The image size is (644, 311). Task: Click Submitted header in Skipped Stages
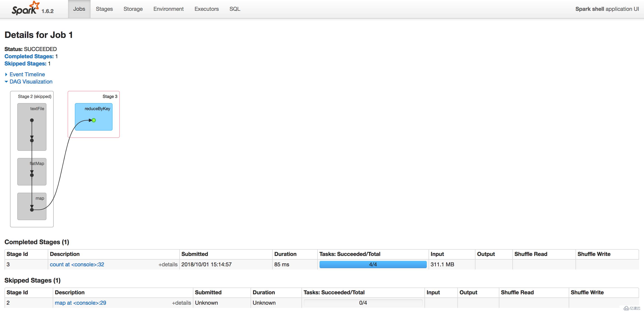click(208, 292)
